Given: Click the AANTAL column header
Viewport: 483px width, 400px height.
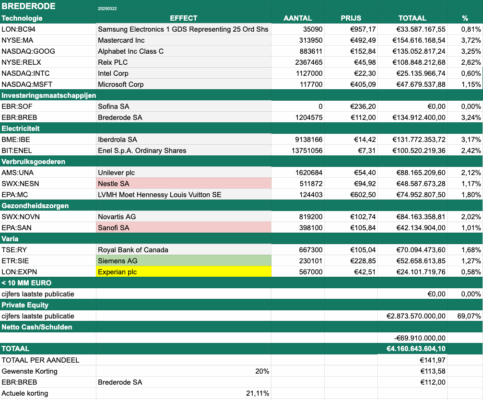Looking at the screenshot, I should point(298,18).
